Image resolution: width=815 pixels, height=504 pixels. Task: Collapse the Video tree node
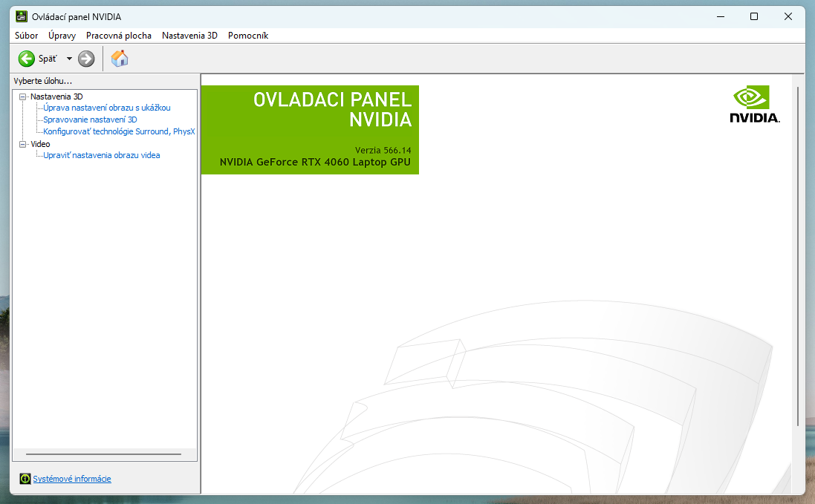23,144
